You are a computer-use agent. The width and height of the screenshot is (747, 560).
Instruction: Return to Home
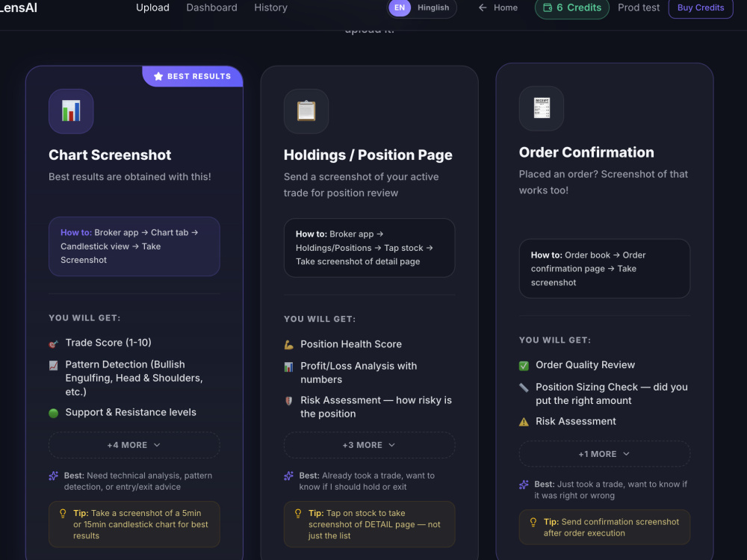(x=498, y=7)
